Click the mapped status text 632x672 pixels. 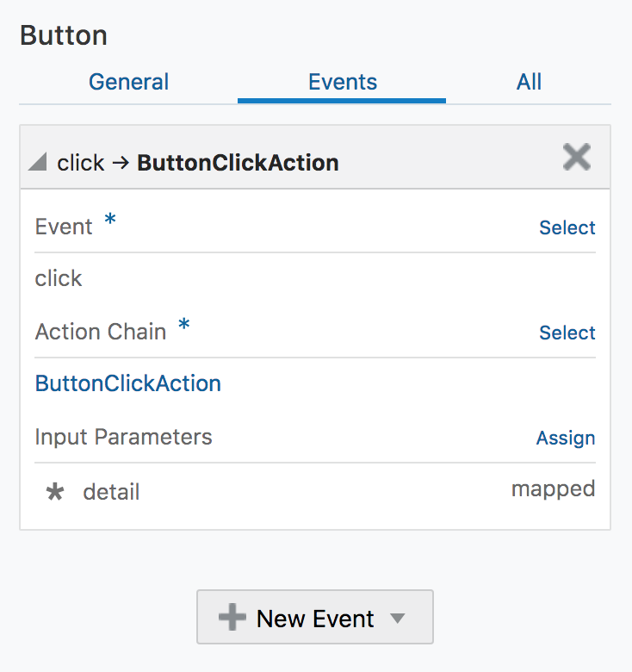(x=553, y=489)
